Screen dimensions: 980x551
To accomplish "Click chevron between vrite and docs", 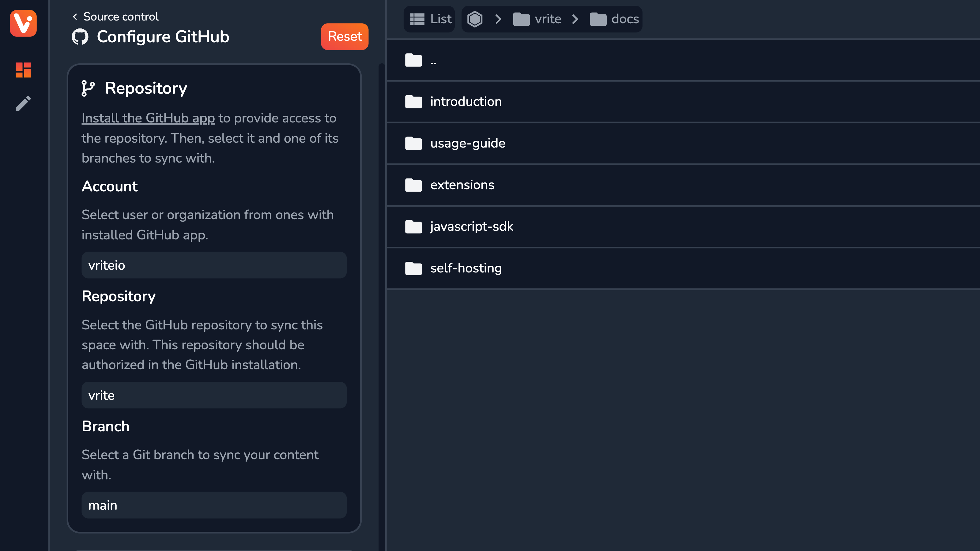I will coord(575,19).
